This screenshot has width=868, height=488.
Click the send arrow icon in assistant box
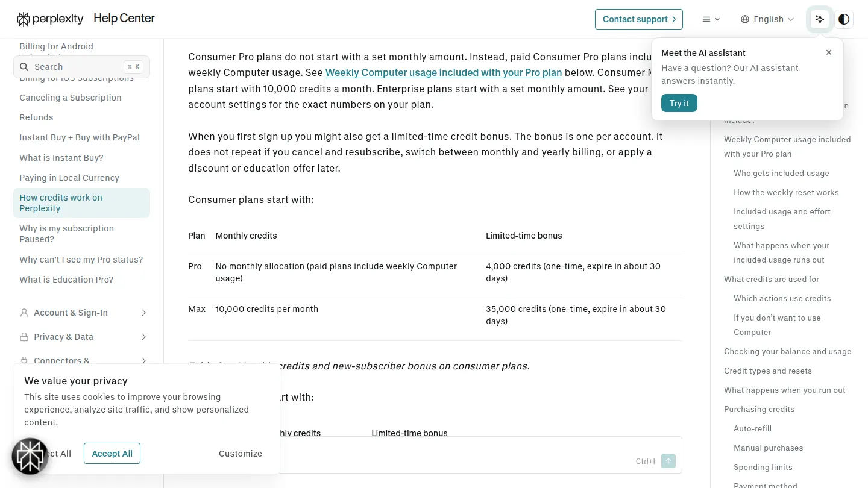click(x=668, y=461)
